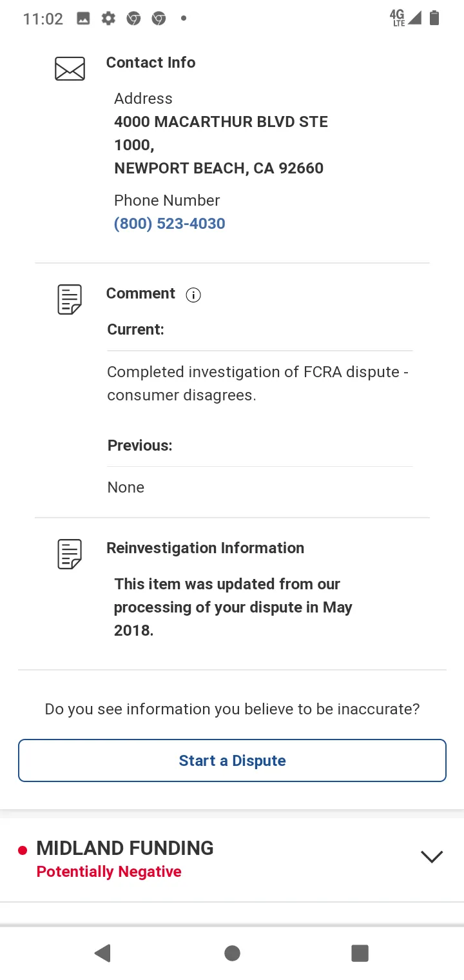The width and height of the screenshot is (464, 980).
Task: Open the Comment info tooltip icon
Action: [x=193, y=295]
